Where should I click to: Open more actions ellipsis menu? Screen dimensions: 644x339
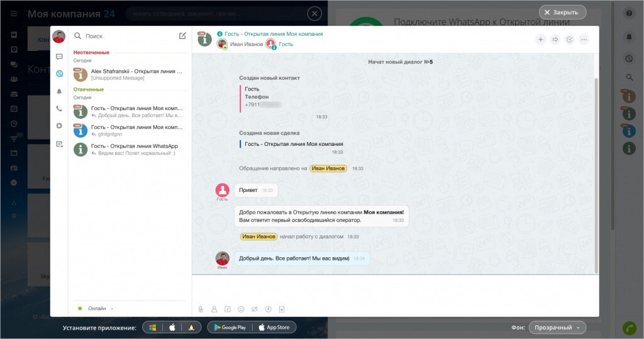click(584, 40)
